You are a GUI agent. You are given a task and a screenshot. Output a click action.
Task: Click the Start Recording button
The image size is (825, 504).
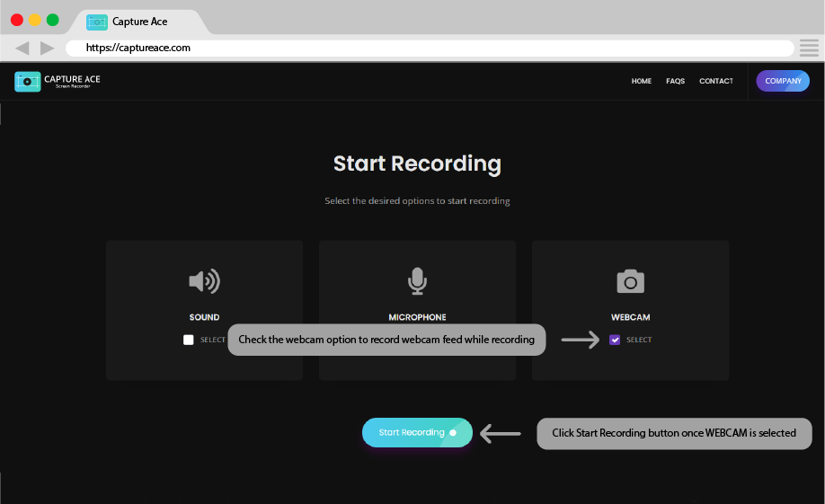417,432
